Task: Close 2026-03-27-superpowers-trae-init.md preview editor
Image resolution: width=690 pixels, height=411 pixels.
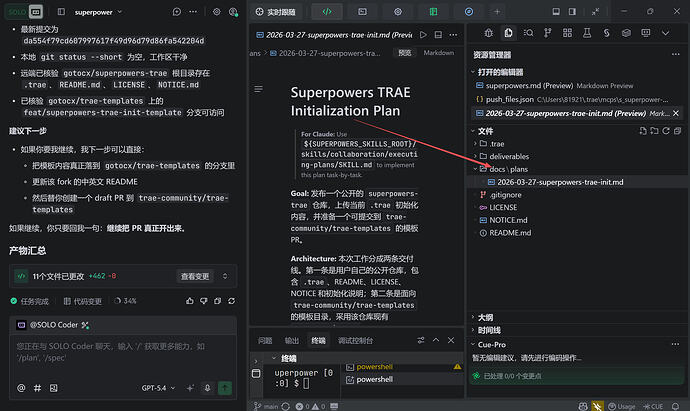Action: pos(676,113)
